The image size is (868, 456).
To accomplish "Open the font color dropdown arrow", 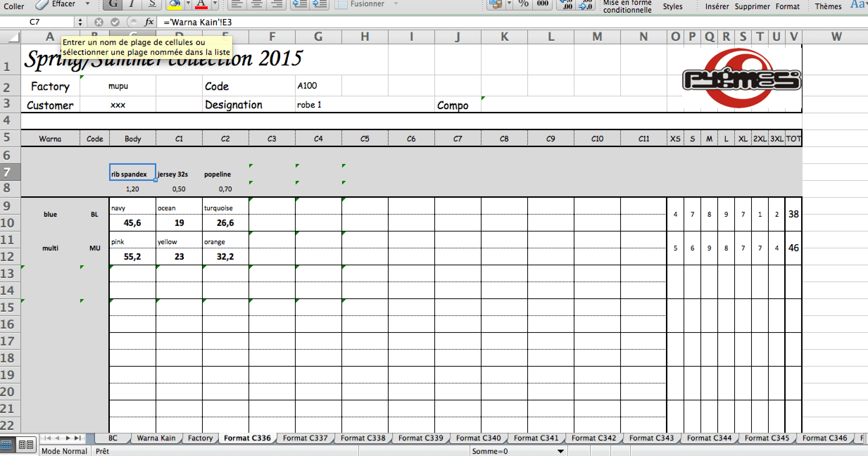I will point(215,4).
